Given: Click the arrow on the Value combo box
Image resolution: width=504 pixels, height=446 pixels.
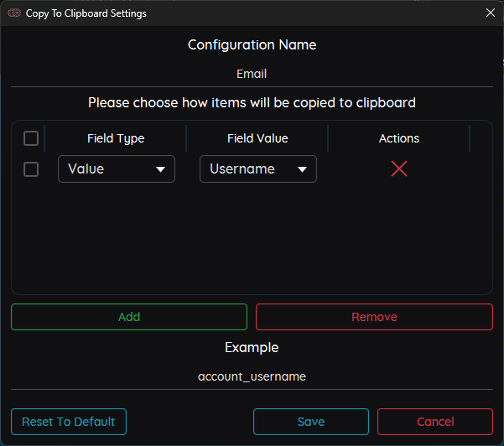Looking at the screenshot, I should 160,169.
